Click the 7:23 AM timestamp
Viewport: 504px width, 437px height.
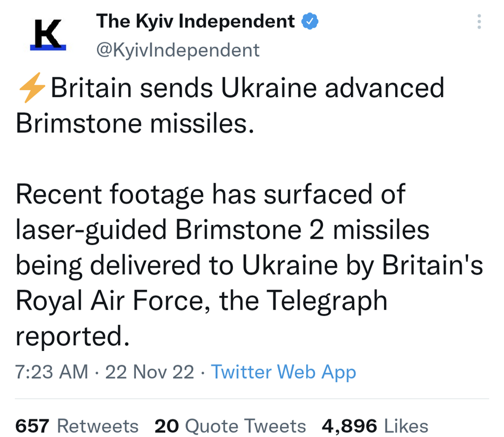(52, 372)
